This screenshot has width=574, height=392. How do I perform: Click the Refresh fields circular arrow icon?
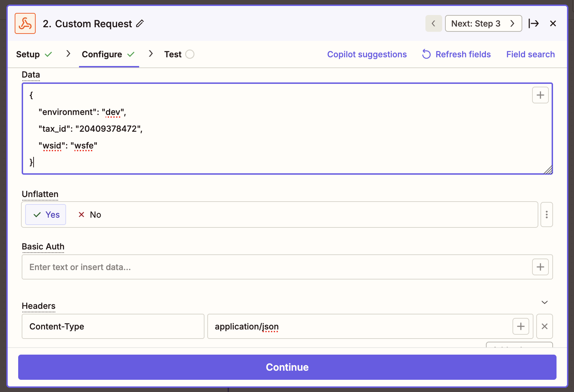click(426, 54)
